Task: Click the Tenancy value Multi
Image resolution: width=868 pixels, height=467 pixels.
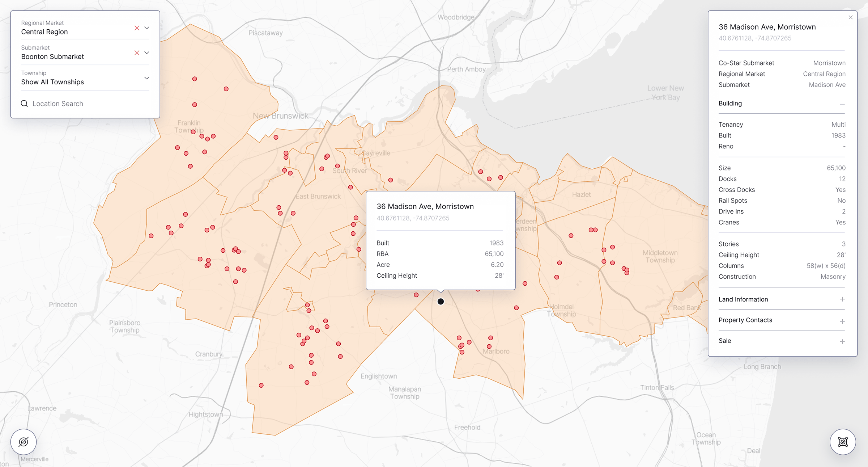Action: (838, 125)
